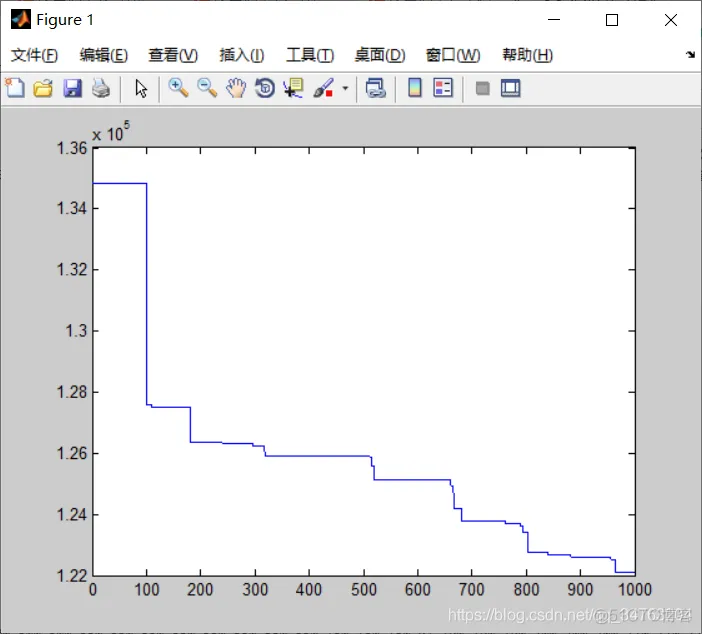702x634 pixels.
Task: Insert a colorbar
Action: (415, 88)
